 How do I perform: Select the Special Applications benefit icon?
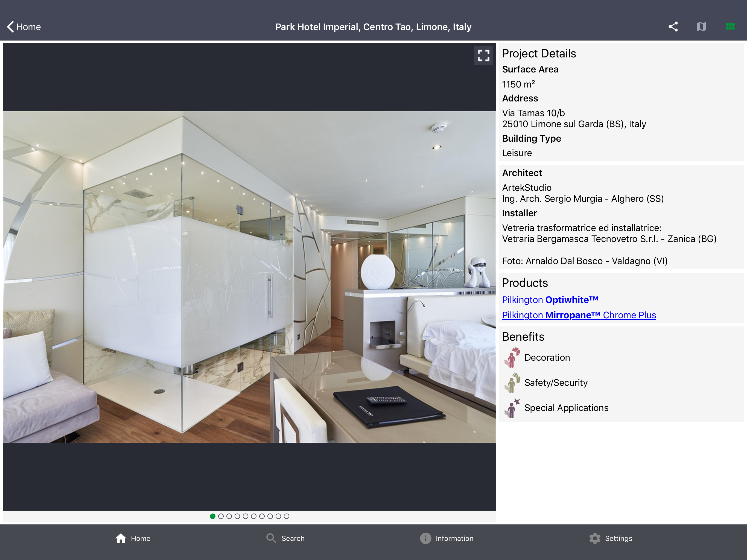click(x=512, y=408)
